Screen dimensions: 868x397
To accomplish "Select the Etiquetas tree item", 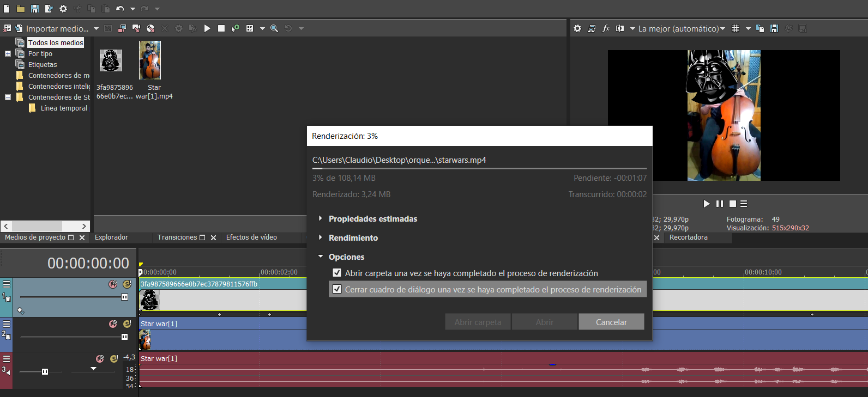I will [x=43, y=64].
